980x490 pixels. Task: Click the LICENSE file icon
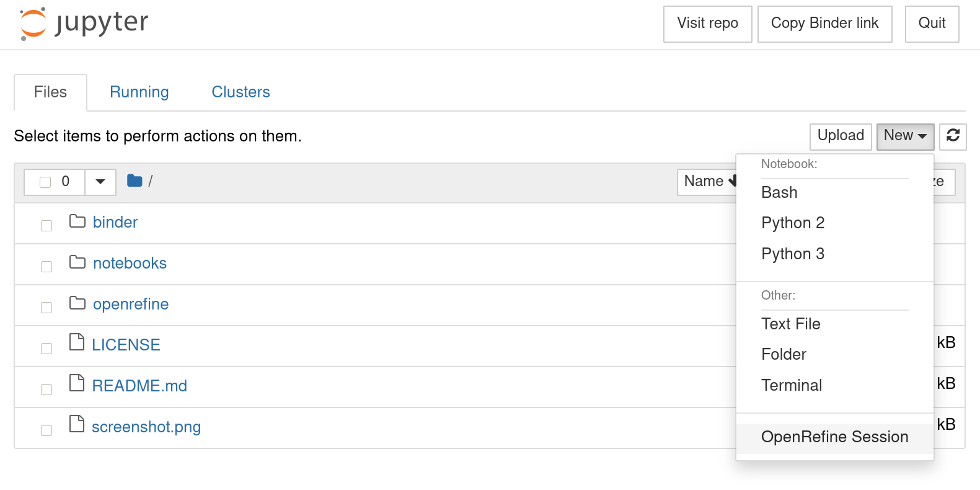[77, 342]
